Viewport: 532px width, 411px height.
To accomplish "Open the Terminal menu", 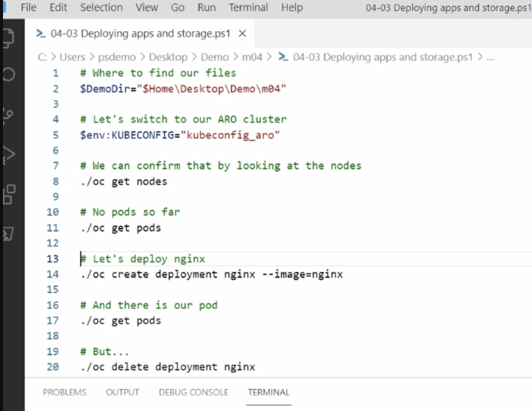I will (x=248, y=7).
